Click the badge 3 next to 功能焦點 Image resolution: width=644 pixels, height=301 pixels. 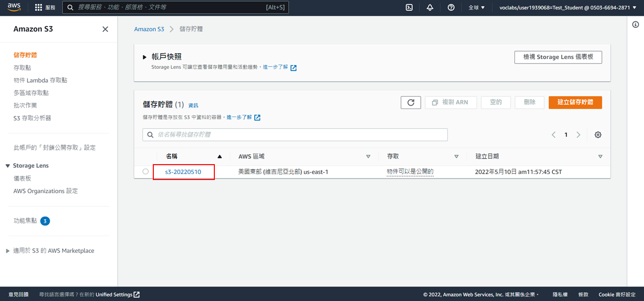(x=45, y=221)
